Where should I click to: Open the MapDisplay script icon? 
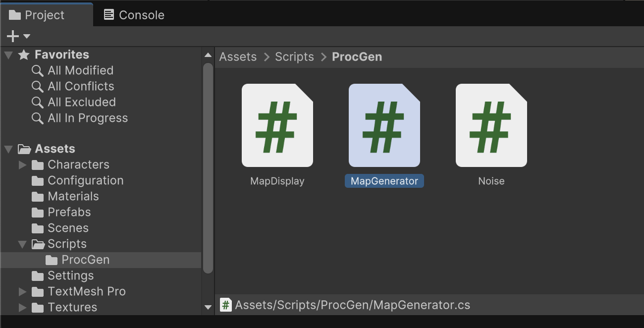(x=277, y=125)
